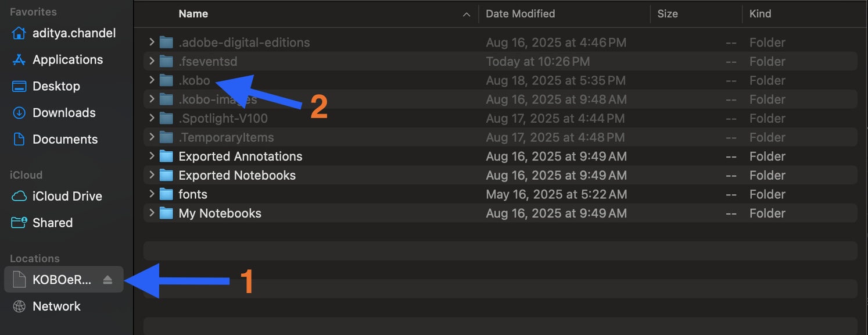Expand the Exported Annotations folder

[x=152, y=156]
